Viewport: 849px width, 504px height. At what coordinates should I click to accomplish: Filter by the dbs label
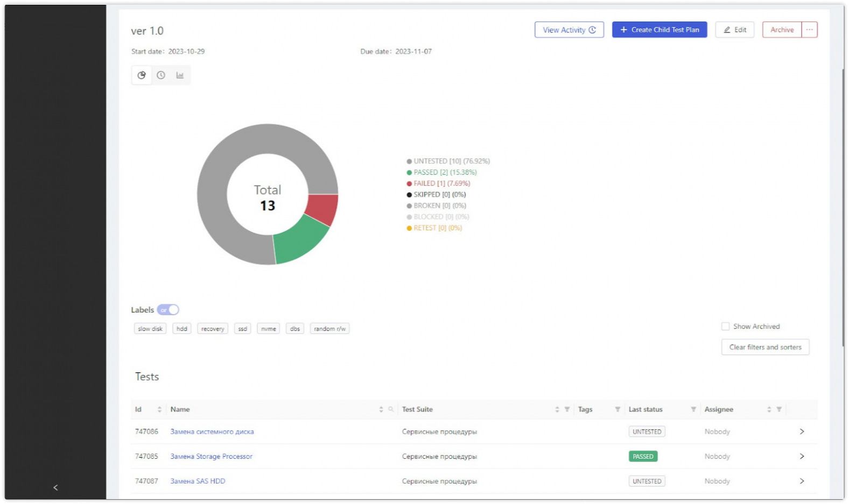295,329
